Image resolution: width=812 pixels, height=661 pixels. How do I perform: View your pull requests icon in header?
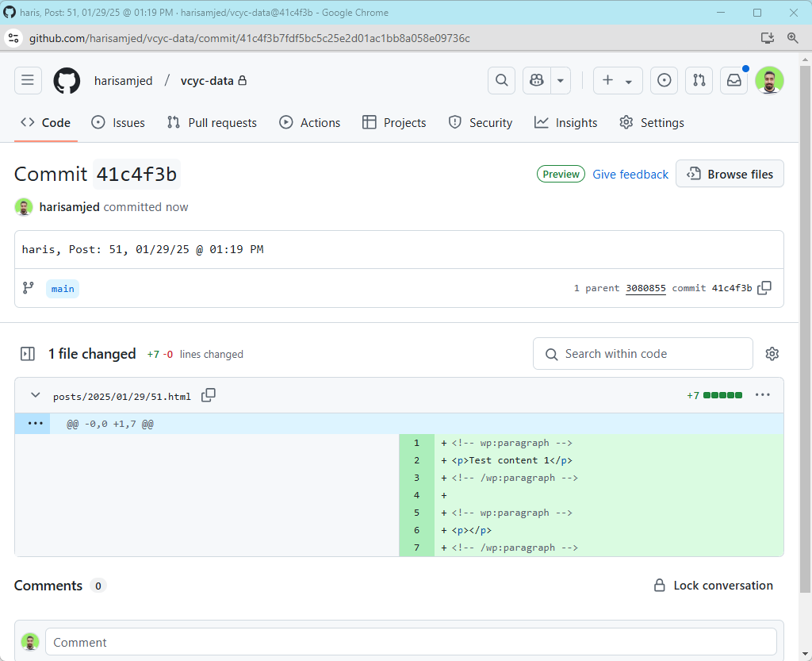[x=699, y=80]
